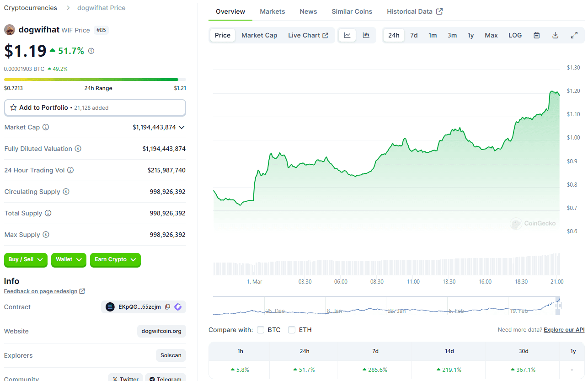Click the chart navigator range handle
The height and width of the screenshot is (381, 588).
coord(558,306)
